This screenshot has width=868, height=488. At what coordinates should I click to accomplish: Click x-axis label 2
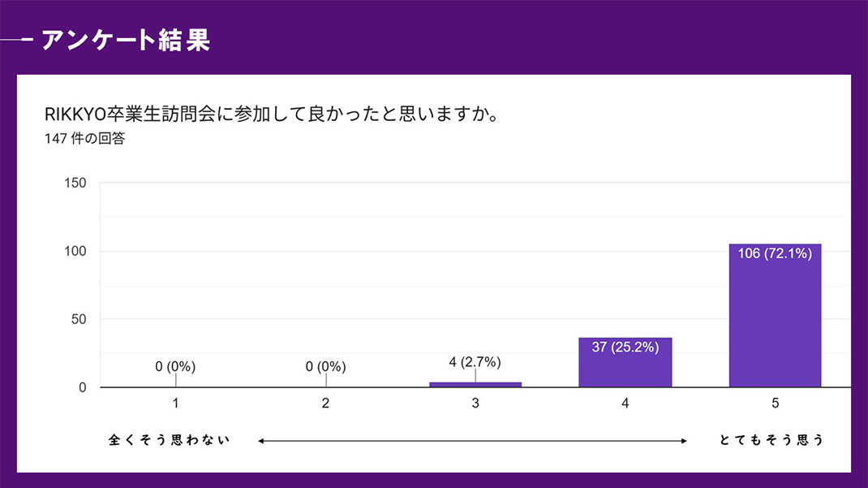(325, 403)
